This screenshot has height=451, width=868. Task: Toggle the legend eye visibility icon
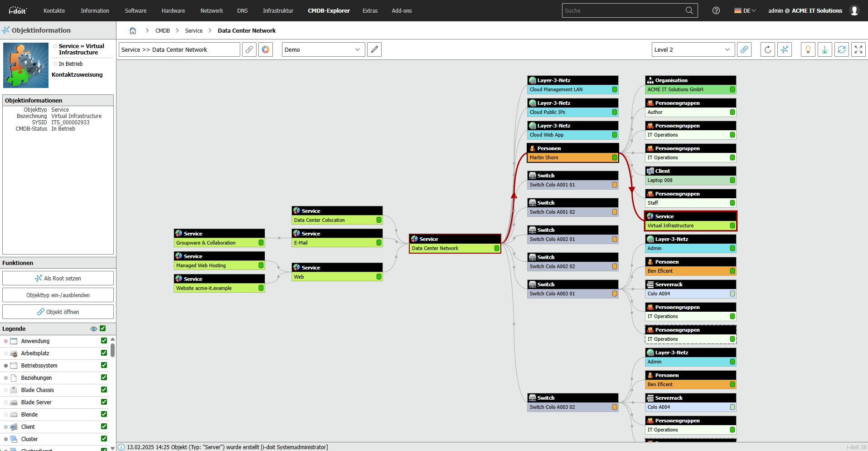(x=93, y=329)
